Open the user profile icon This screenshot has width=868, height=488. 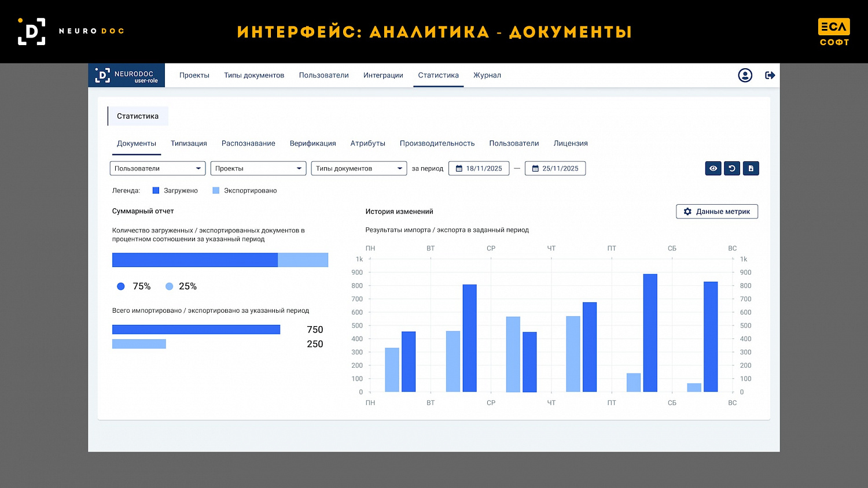745,75
